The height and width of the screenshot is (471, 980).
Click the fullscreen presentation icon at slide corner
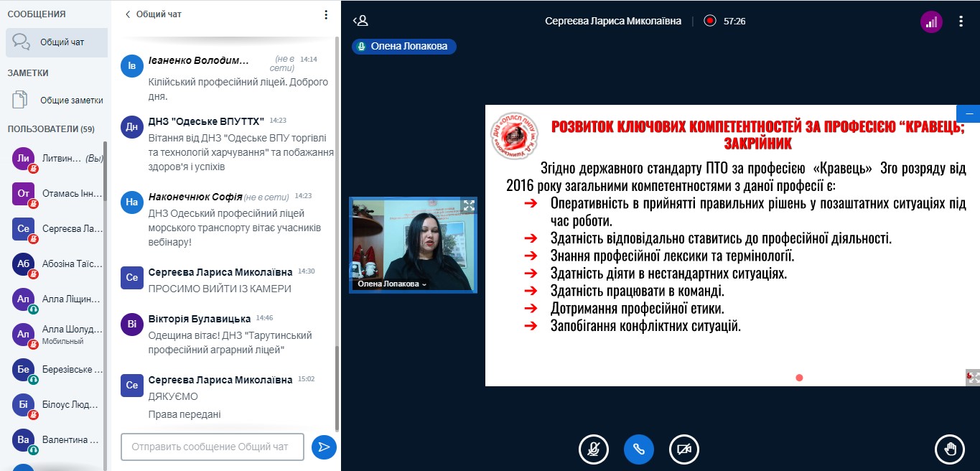click(x=973, y=378)
